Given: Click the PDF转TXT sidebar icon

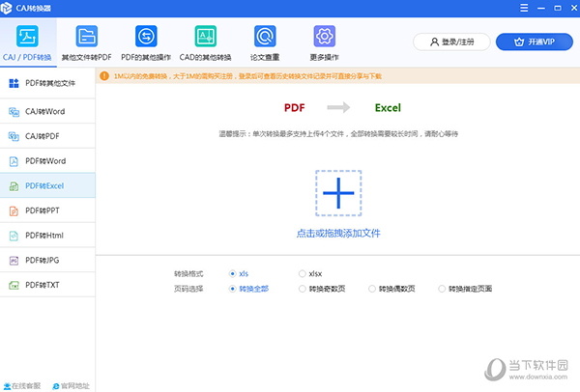Looking at the screenshot, I should (14, 285).
